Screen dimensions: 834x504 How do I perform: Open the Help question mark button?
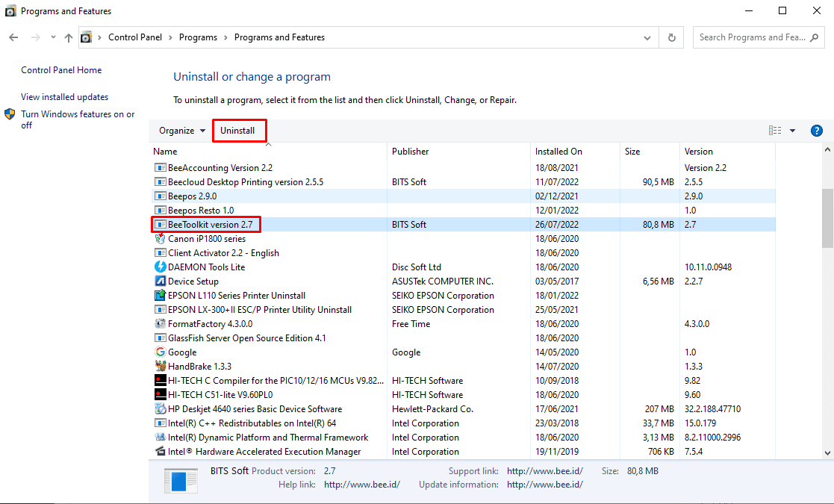816,131
